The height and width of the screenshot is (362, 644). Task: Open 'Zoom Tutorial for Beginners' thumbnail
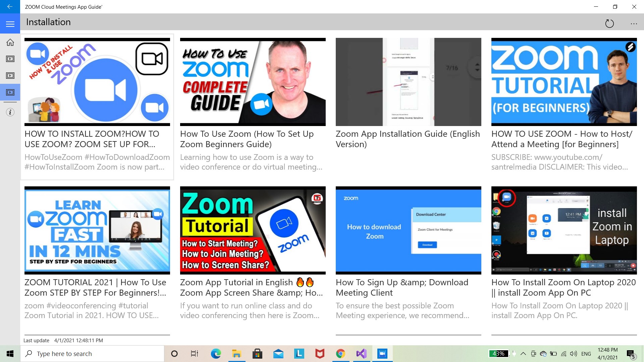[564, 82]
